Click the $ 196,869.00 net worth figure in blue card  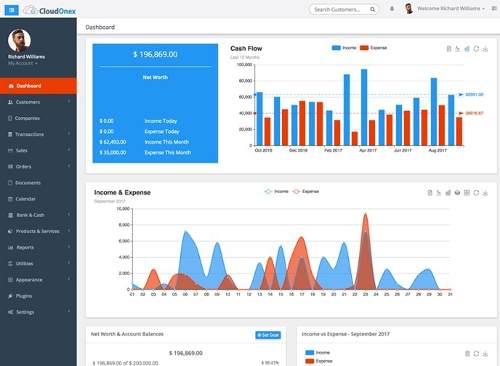[x=155, y=54]
